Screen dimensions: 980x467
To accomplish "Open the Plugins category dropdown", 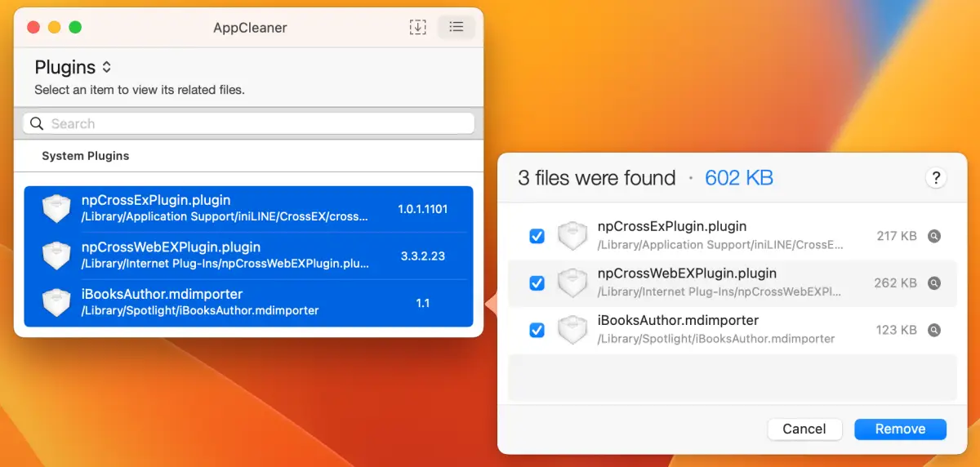I will 73,67.
